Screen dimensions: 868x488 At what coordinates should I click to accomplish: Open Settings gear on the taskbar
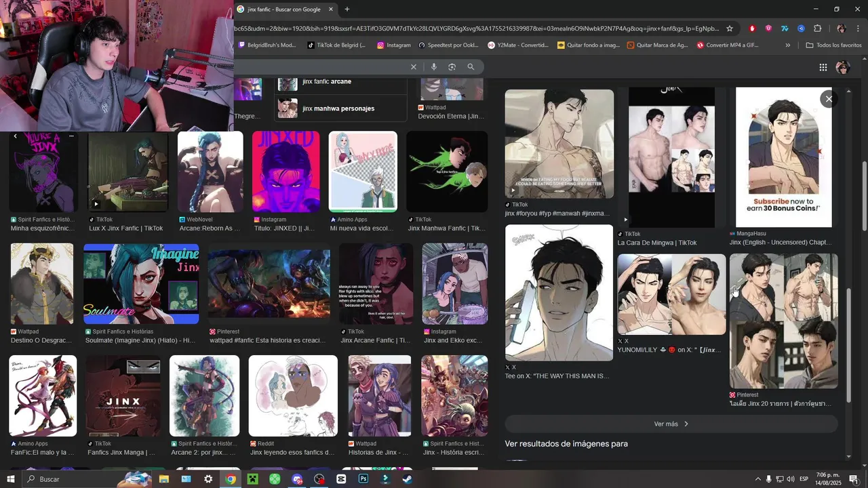pyautogui.click(x=208, y=479)
